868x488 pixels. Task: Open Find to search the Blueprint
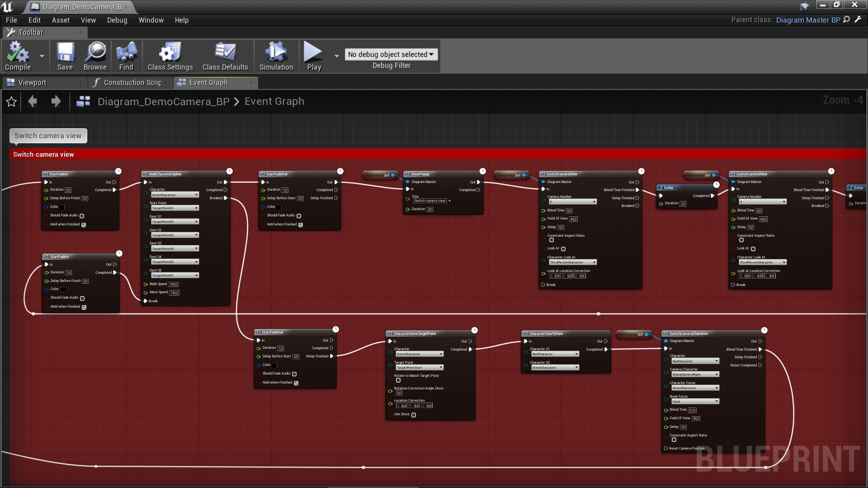126,55
